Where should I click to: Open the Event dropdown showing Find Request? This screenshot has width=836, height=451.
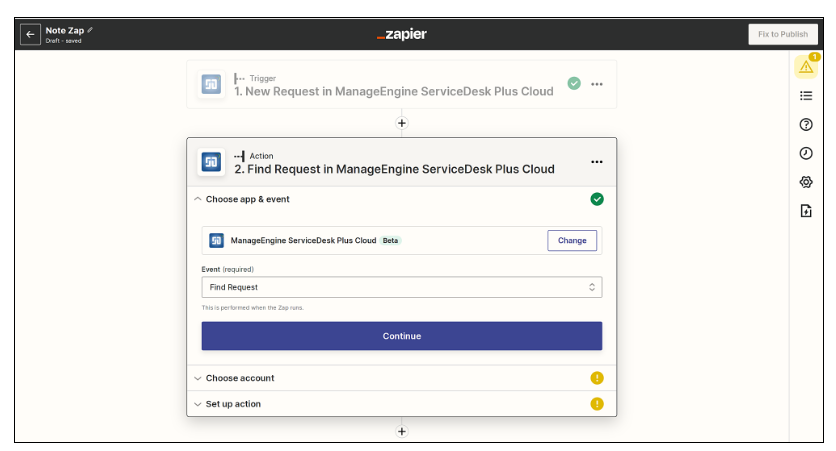click(402, 287)
